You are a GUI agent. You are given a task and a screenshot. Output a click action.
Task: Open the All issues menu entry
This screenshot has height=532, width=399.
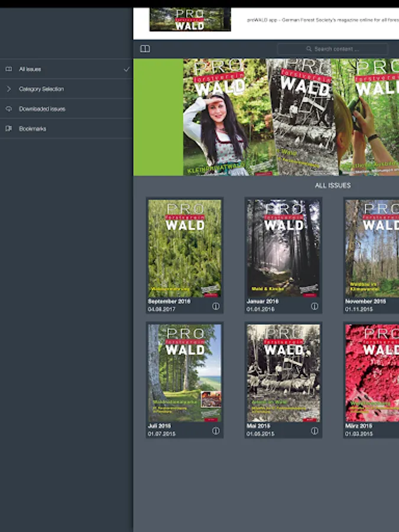pyautogui.click(x=66, y=69)
